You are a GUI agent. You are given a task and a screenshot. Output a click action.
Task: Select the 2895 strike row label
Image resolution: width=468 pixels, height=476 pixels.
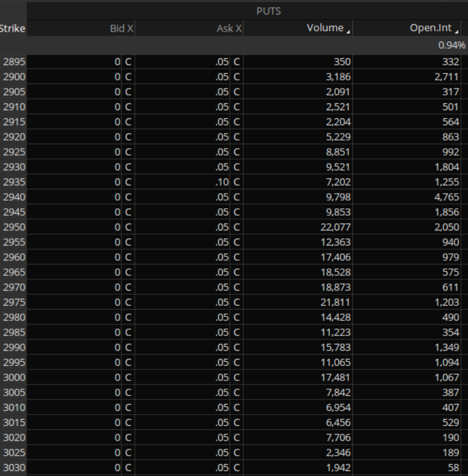click(14, 61)
